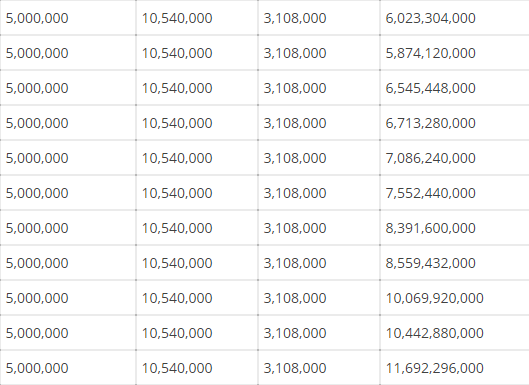Click the 7,552,440,000 cell
This screenshot has width=529, height=385.
click(454, 193)
